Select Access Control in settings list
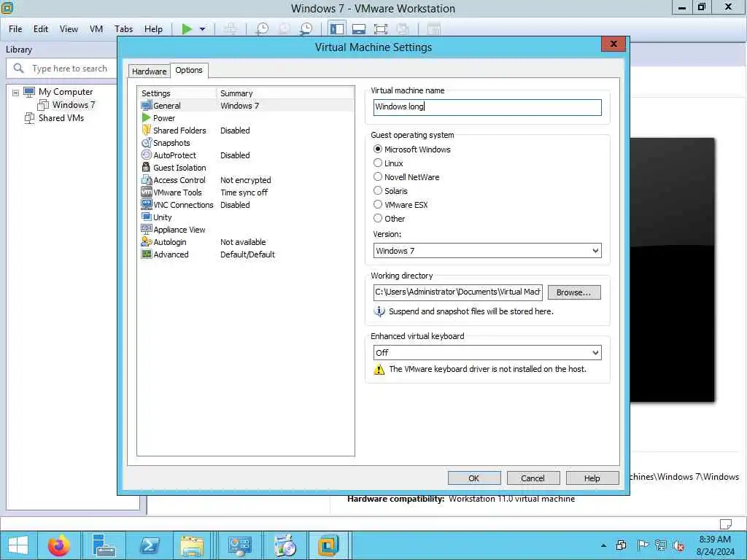 tap(246, 180)
